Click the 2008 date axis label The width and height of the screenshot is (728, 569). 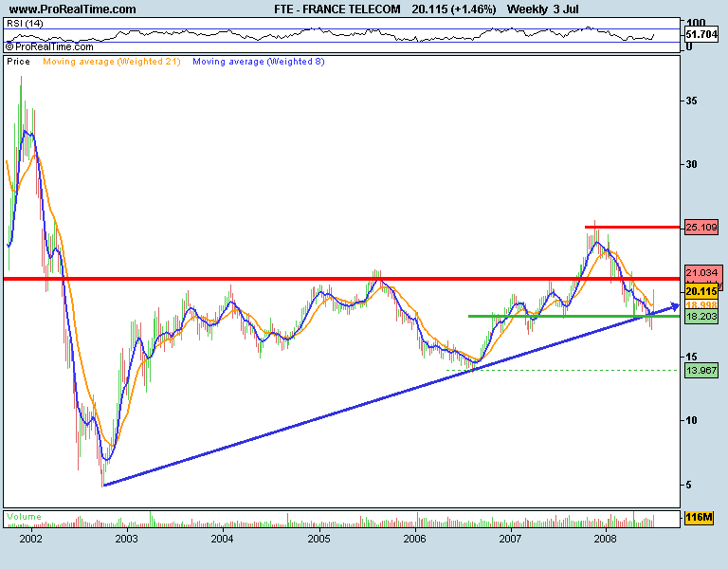pyautogui.click(x=606, y=539)
